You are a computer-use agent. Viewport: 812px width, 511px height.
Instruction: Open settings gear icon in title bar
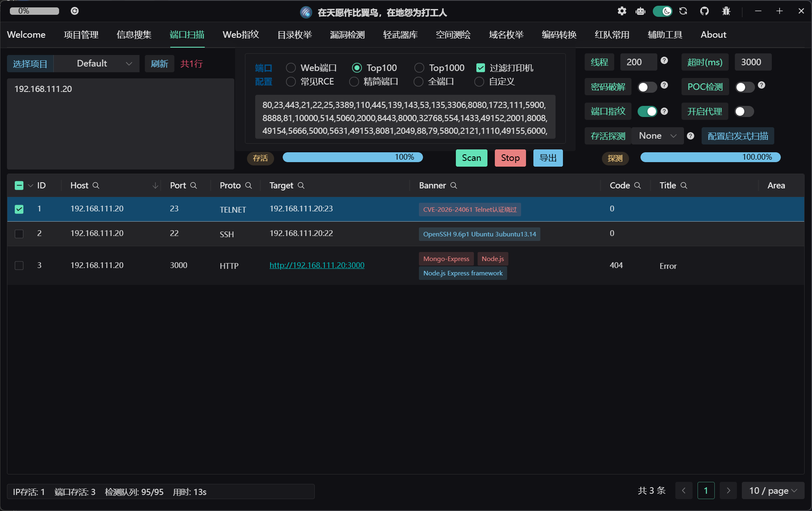click(x=622, y=11)
